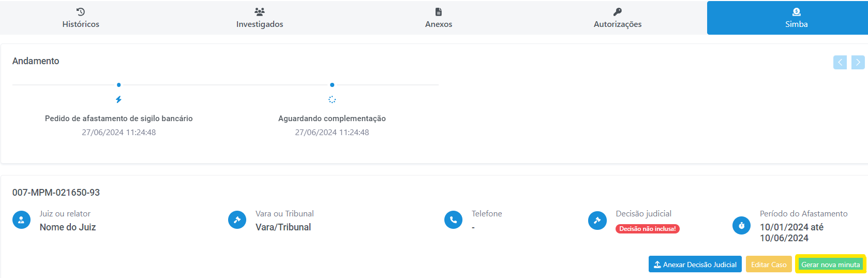Click the 'Decisão judicial' label

pyautogui.click(x=643, y=214)
